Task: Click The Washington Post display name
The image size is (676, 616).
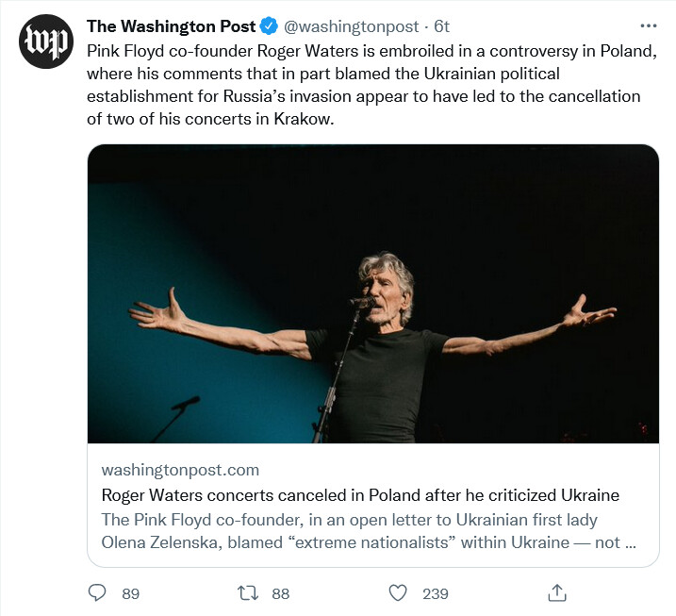Action: [171, 26]
